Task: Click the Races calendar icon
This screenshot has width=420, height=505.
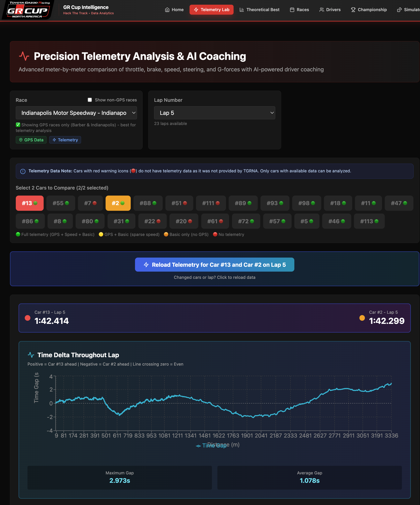Action: click(x=292, y=10)
